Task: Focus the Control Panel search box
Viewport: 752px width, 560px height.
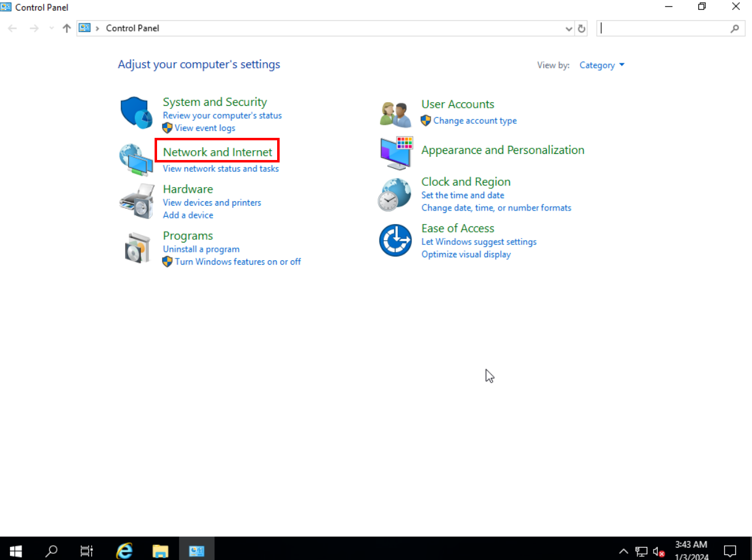Action: coord(664,28)
